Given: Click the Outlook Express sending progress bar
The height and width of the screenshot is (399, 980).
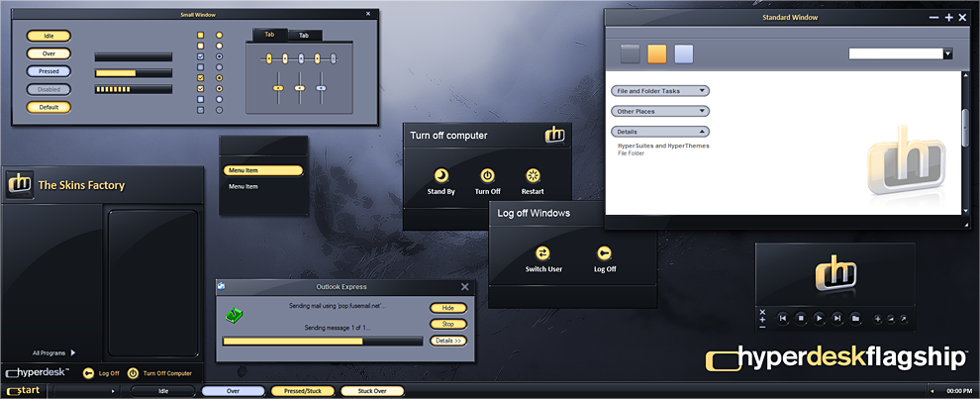Looking at the screenshot, I should point(323,341).
